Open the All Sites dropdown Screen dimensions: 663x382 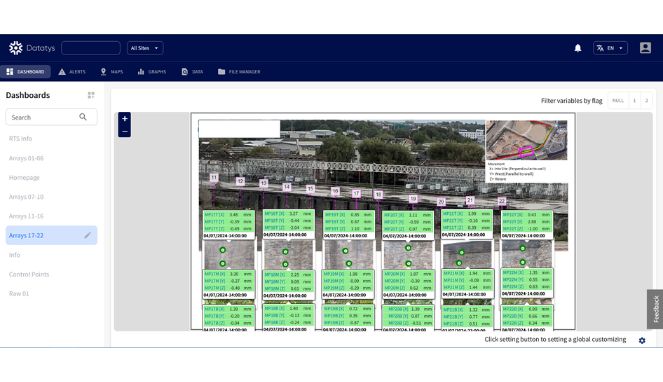click(145, 48)
